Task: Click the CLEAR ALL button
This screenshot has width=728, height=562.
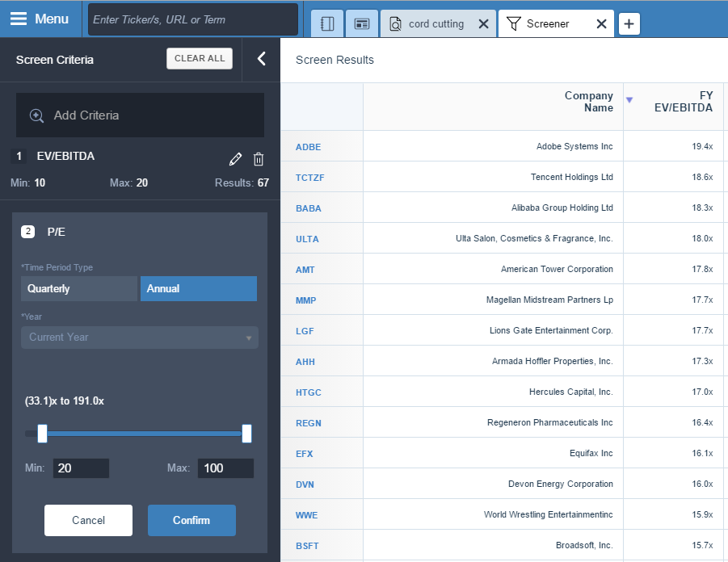Action: click(200, 58)
